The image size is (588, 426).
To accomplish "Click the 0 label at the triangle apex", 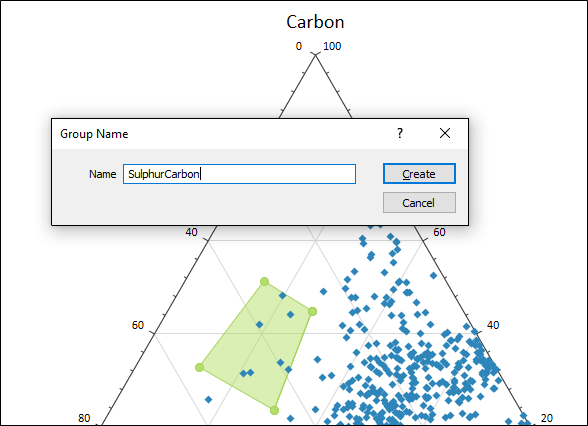I will point(298,46).
